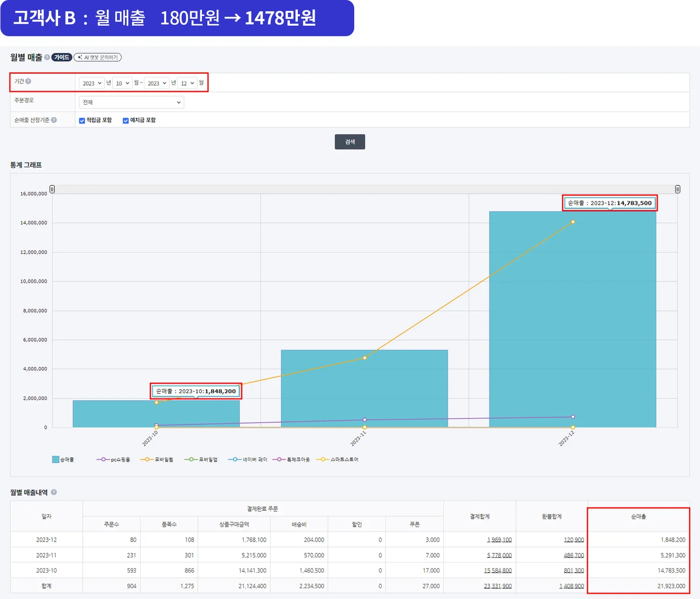Click the 일자 column header

click(x=47, y=516)
